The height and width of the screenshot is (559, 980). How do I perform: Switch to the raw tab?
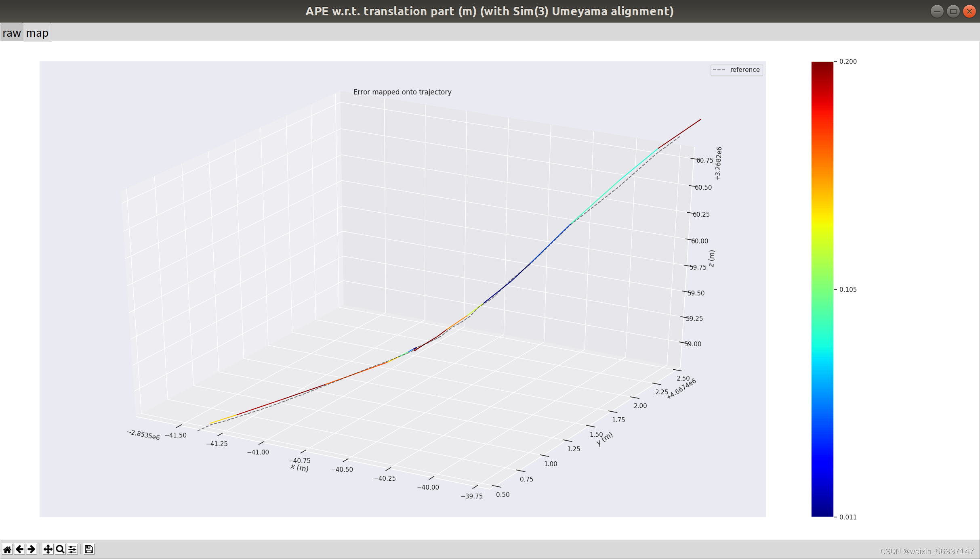[11, 33]
